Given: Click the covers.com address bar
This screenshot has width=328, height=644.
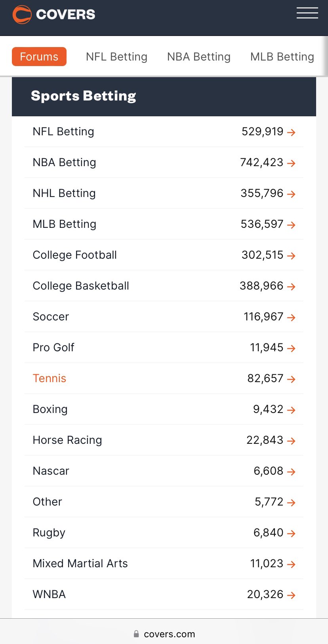Looking at the screenshot, I should point(164,634).
